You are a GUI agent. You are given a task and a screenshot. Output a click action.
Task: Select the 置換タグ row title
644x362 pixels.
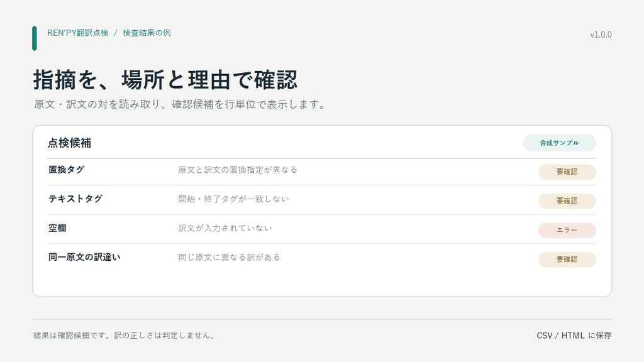point(66,170)
